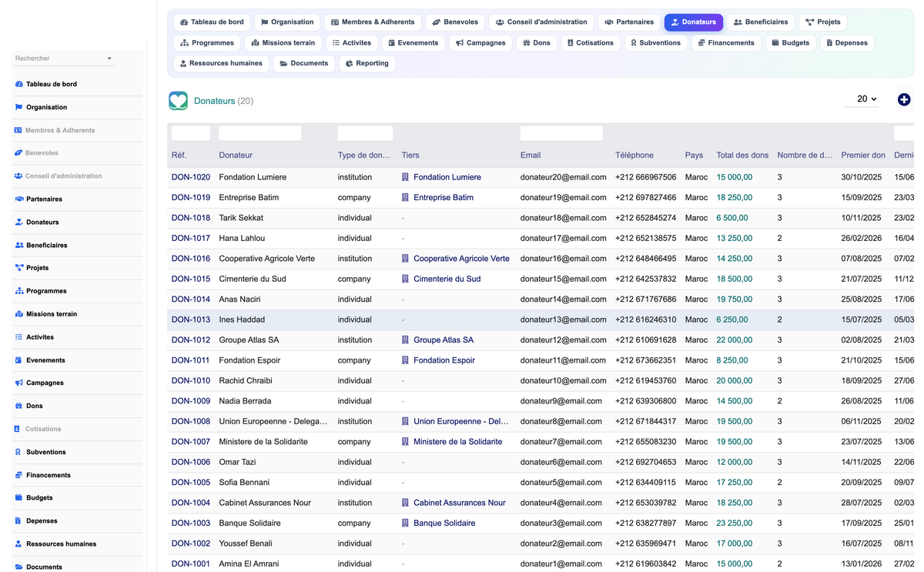
Task: Open donor reference DON-1020
Action: click(191, 177)
